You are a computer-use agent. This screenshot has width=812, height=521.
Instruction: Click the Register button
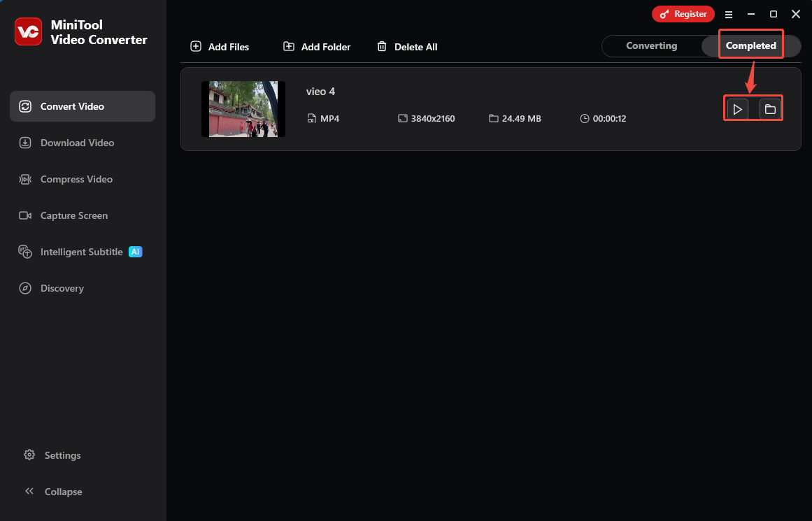click(x=683, y=13)
